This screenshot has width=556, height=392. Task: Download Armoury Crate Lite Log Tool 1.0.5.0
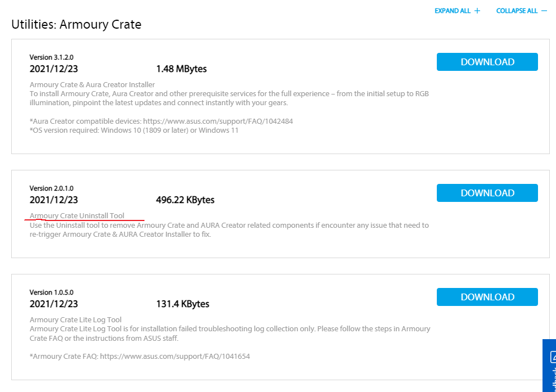tap(487, 297)
